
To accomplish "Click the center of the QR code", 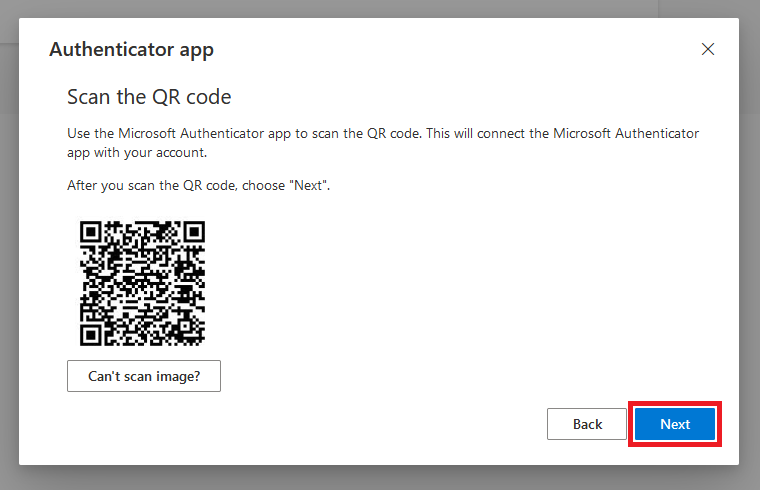I will (x=143, y=283).
